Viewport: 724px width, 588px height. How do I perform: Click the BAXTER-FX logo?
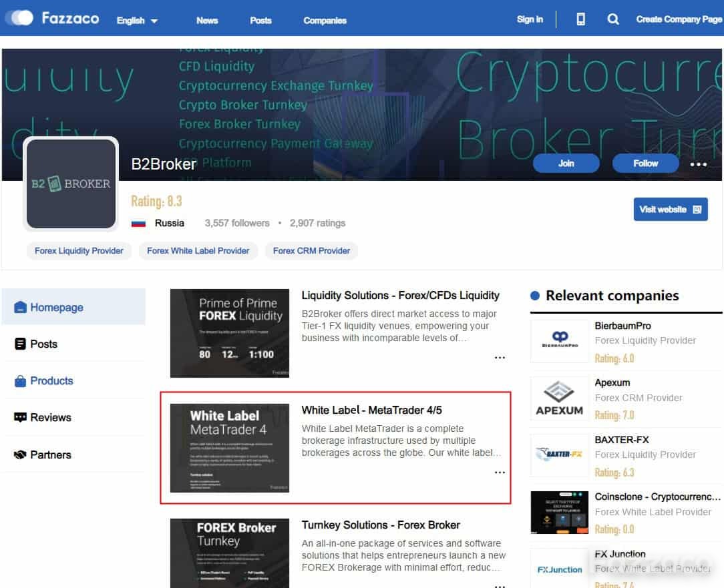pyautogui.click(x=560, y=455)
